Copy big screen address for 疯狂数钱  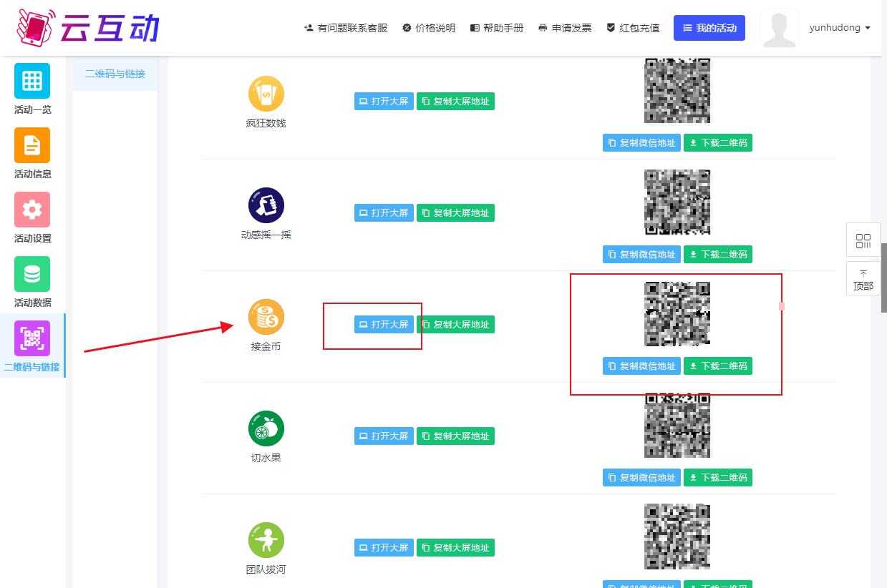tap(455, 102)
